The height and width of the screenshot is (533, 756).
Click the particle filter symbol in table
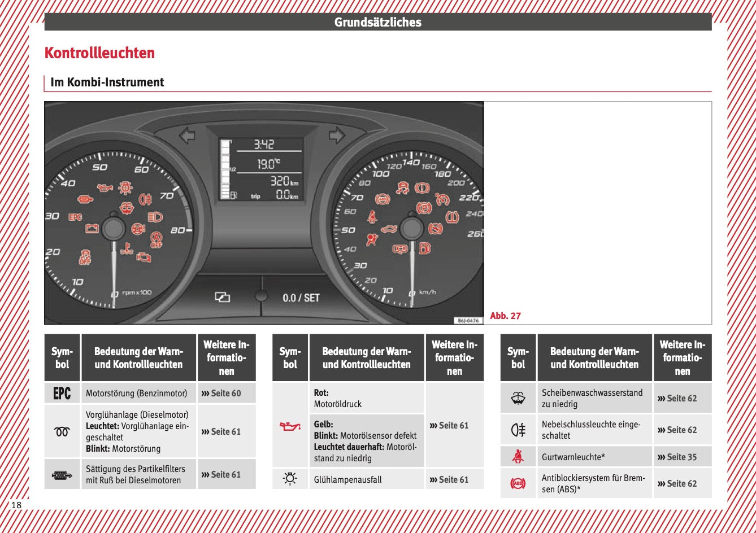point(62,475)
